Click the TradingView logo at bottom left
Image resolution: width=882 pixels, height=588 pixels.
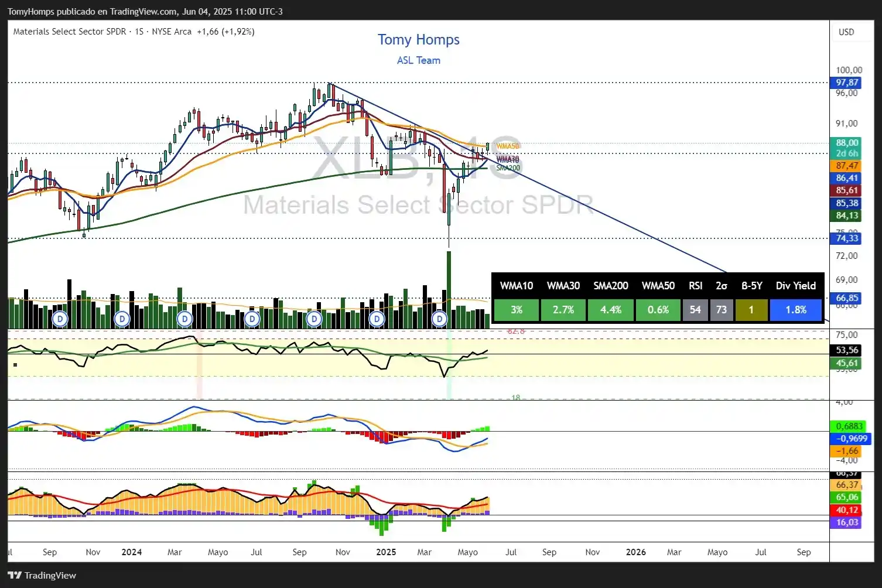42,575
